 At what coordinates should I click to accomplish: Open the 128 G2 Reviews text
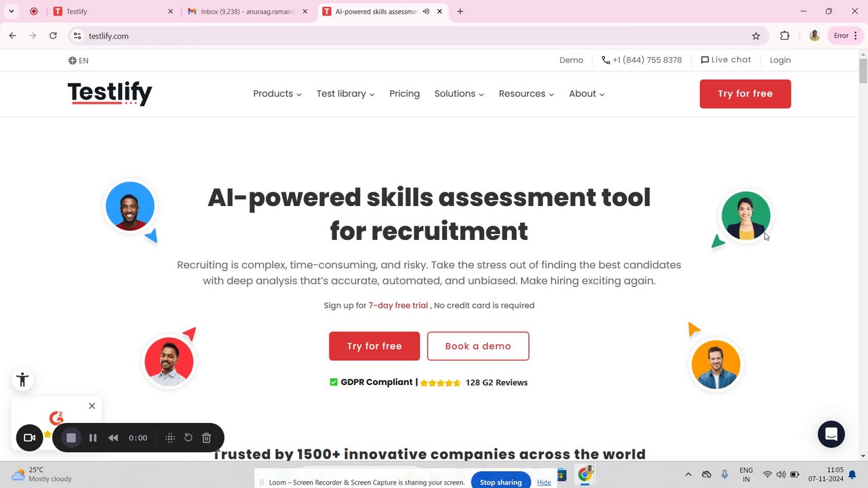pyautogui.click(x=496, y=382)
